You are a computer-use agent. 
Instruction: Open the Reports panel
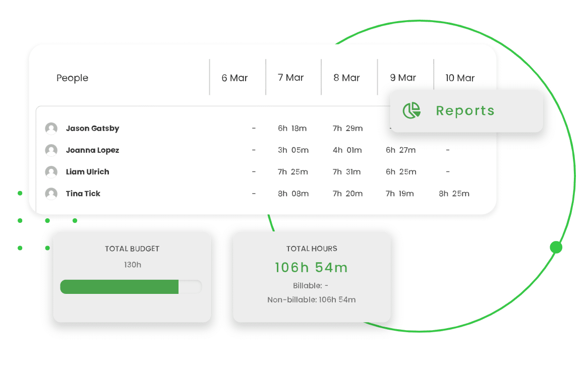pos(465,110)
